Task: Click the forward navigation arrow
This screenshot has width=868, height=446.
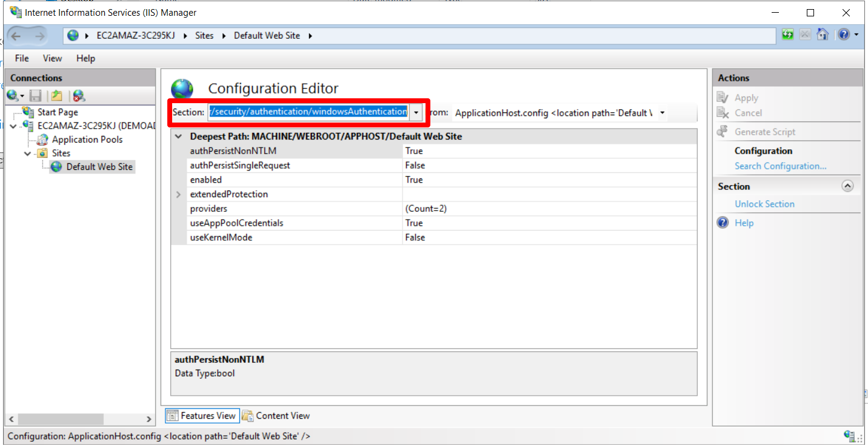Action: (x=40, y=36)
